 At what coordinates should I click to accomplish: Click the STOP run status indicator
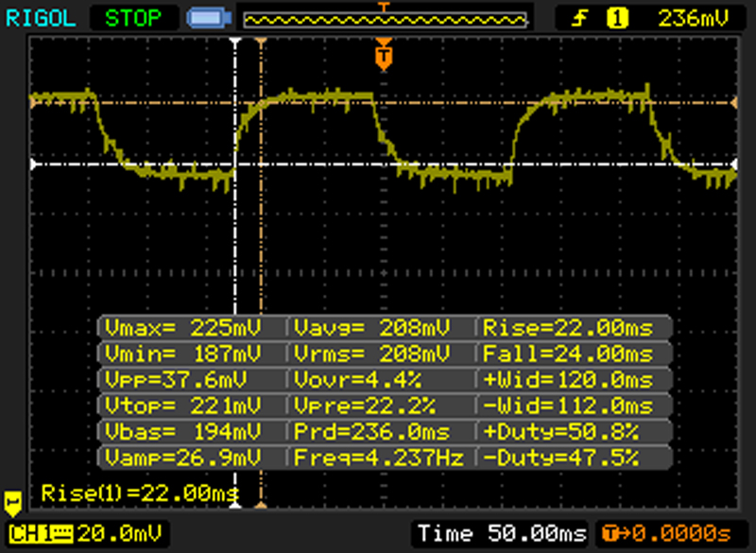133,19
